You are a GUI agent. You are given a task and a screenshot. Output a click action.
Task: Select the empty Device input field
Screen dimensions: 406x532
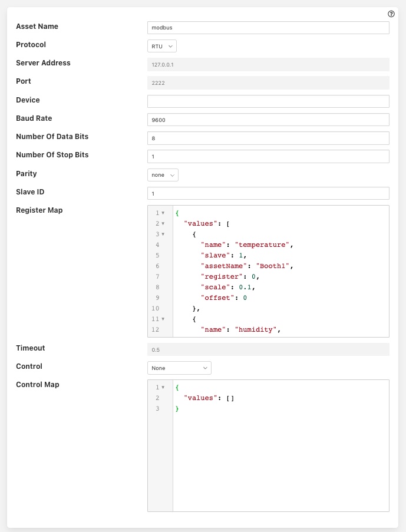tap(268, 101)
